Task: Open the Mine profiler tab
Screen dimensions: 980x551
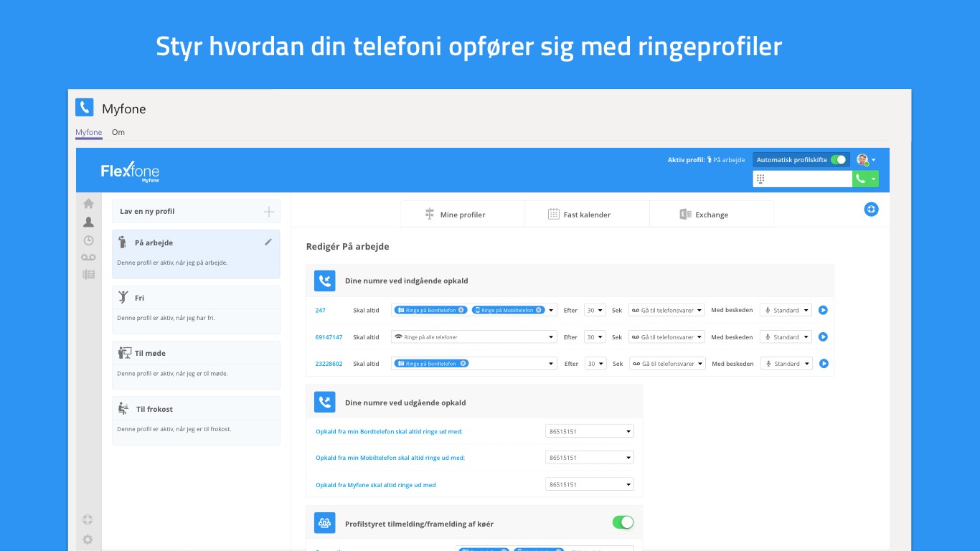Action: 462,215
